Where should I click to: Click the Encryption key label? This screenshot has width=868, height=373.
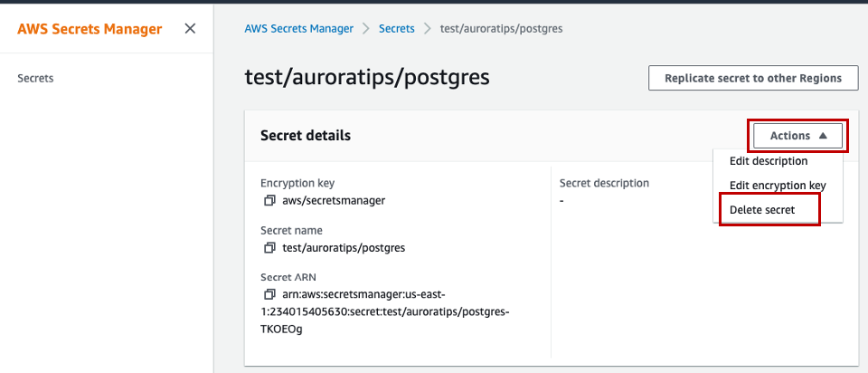point(297,183)
